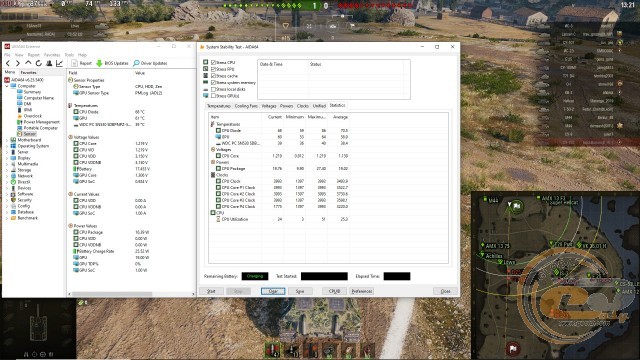The height and width of the screenshot is (360, 640).
Task: Click the Start button in stability test
Action: [211, 291]
